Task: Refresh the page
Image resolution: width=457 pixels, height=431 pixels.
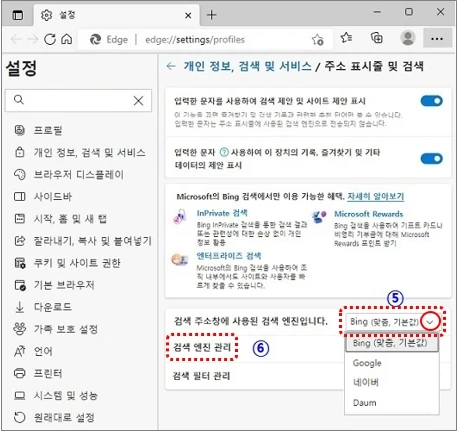Action: coord(50,39)
